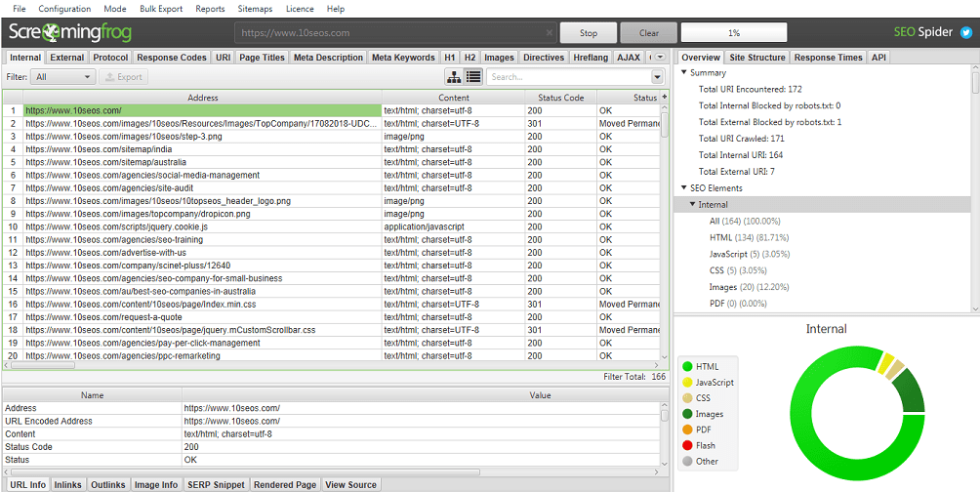Open the View Source tab
The image size is (980, 492).
[x=350, y=484]
